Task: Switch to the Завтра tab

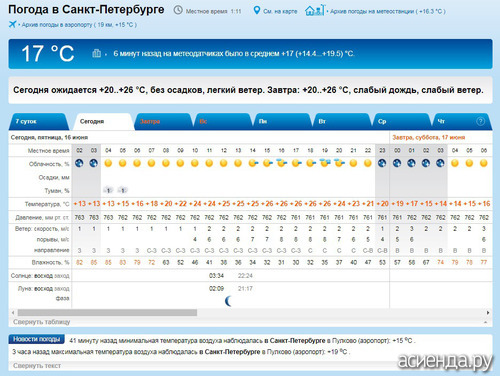Action: point(163,121)
